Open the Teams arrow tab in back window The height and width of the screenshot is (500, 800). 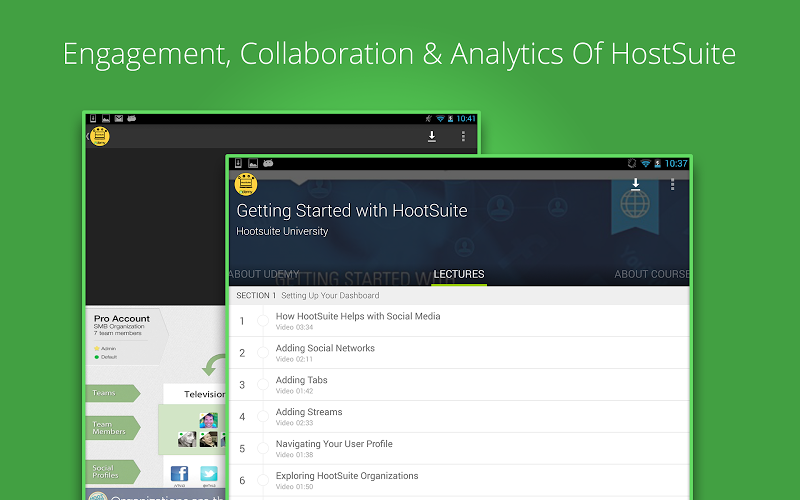112,393
